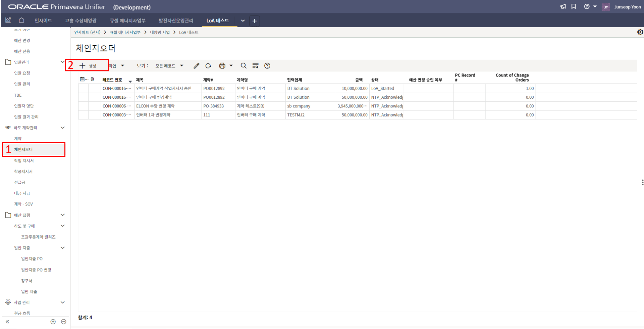Click the 태양광 사업 breadcrumb link
Image resolution: width=644 pixels, height=329 pixels.
point(160,33)
